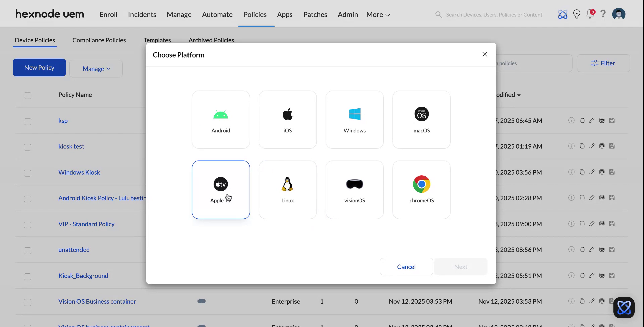Open info details for the unattended policy
The width and height of the screenshot is (644, 327).
click(x=571, y=249)
